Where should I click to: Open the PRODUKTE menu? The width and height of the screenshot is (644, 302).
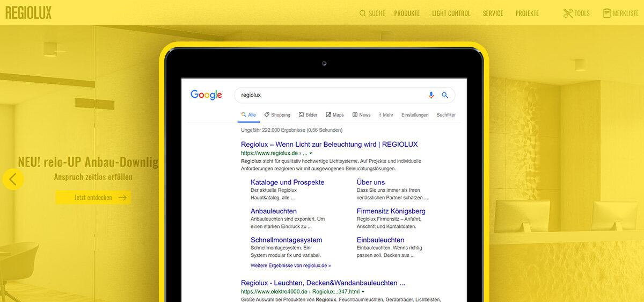coord(407,13)
